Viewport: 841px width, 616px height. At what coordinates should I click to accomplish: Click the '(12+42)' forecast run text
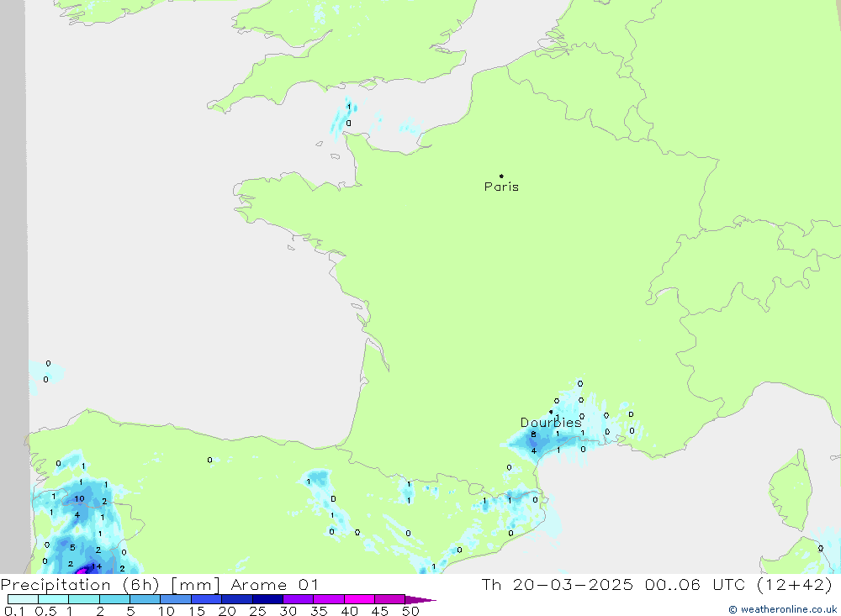click(795, 584)
